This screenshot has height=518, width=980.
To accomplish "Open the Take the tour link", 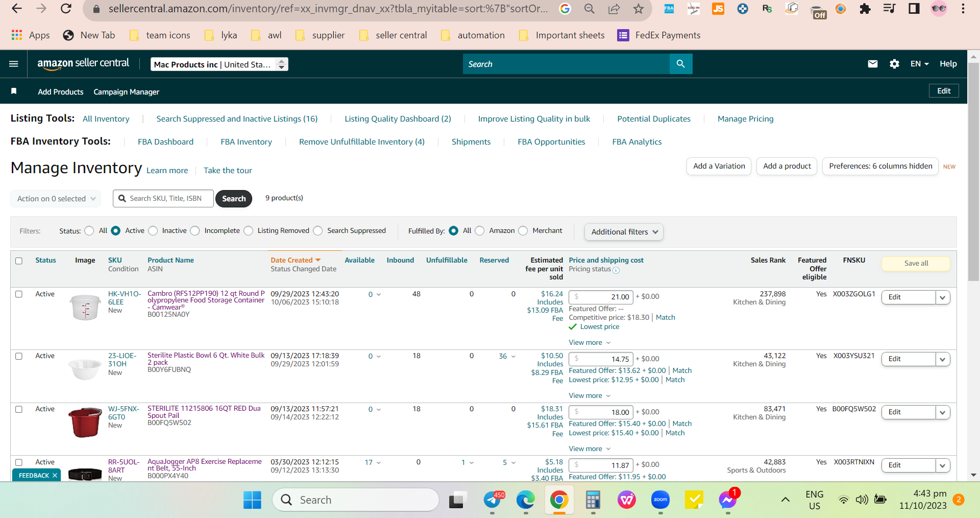I will pyautogui.click(x=228, y=171).
